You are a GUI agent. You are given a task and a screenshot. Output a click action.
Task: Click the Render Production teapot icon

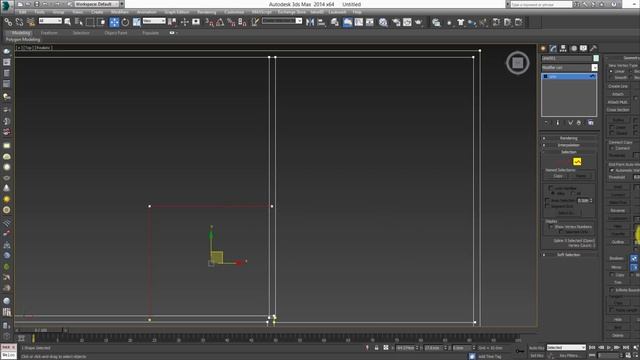419,22
